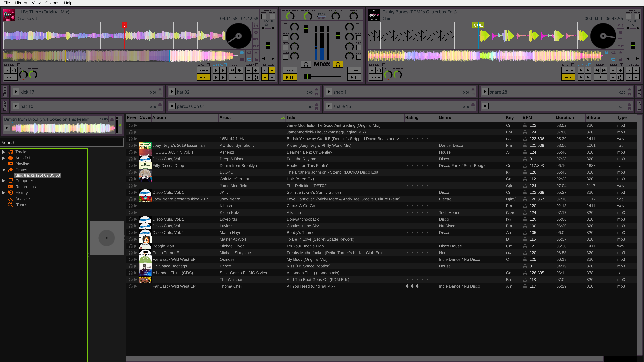The height and width of the screenshot is (362, 644).
Task: Click the TALK button on the right deck
Action: [568, 70]
